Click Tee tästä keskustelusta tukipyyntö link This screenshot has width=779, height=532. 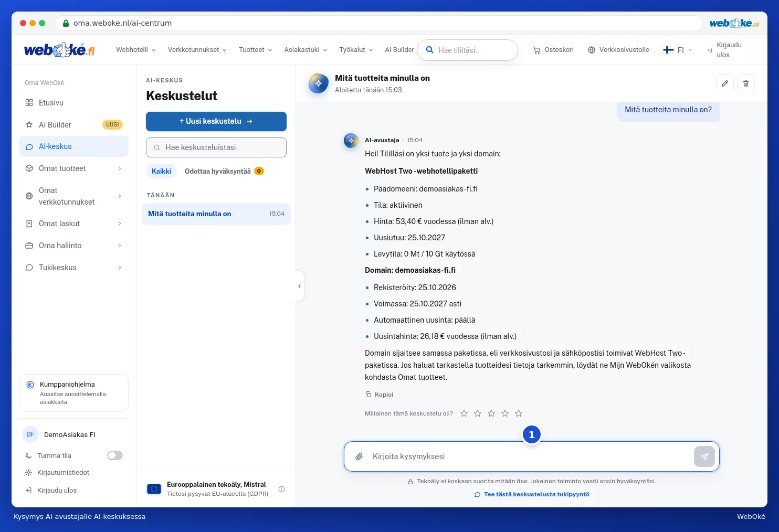532,494
